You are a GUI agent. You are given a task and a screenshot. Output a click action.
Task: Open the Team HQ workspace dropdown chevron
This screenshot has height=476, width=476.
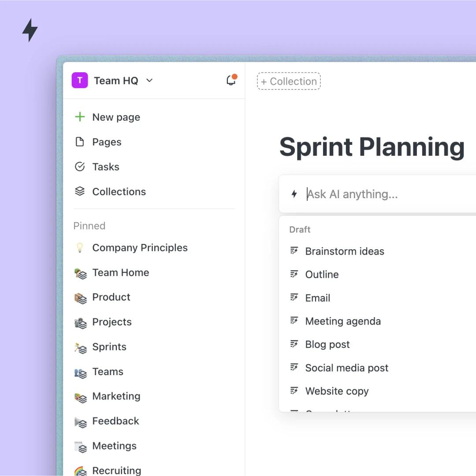point(149,81)
